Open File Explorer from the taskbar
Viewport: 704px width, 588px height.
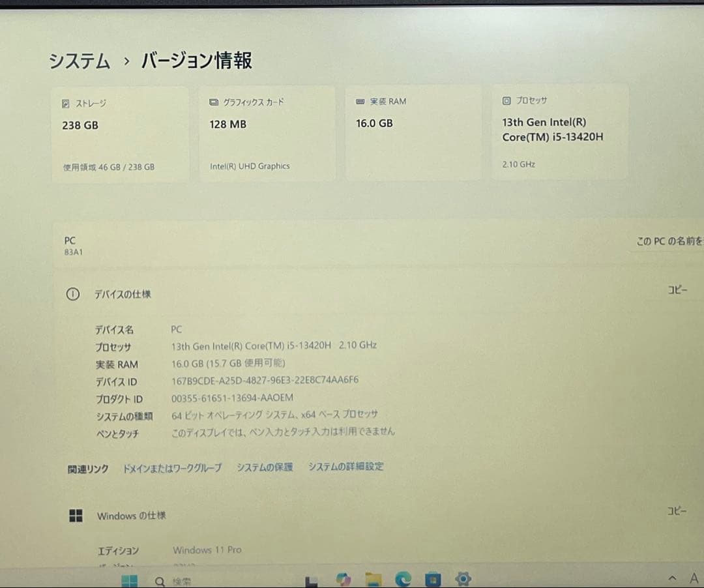tap(373, 578)
